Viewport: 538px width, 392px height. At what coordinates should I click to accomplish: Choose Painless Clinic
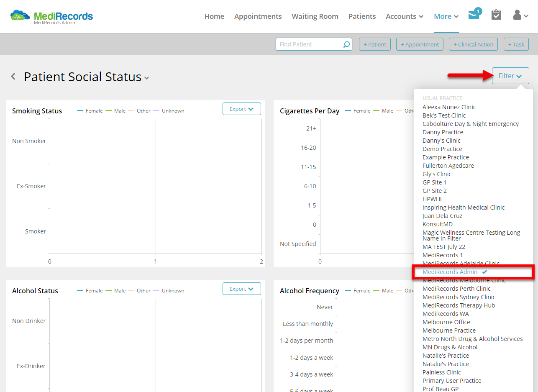pyautogui.click(x=442, y=372)
